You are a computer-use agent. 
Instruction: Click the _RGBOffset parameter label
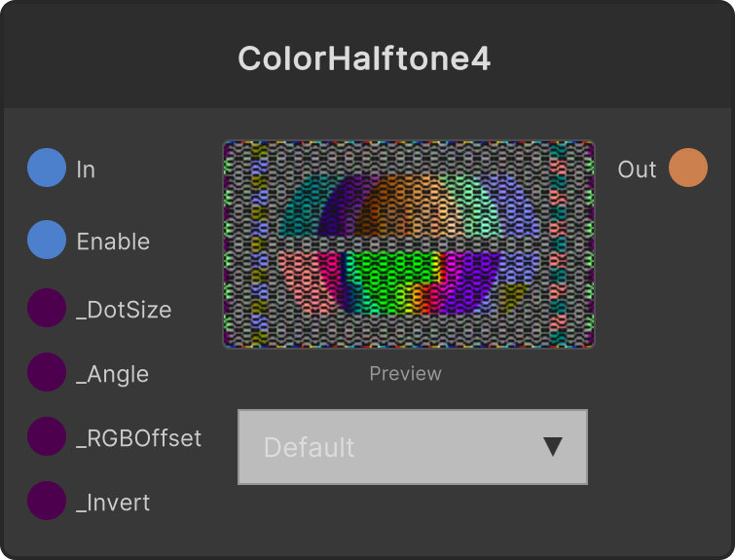[x=139, y=438]
